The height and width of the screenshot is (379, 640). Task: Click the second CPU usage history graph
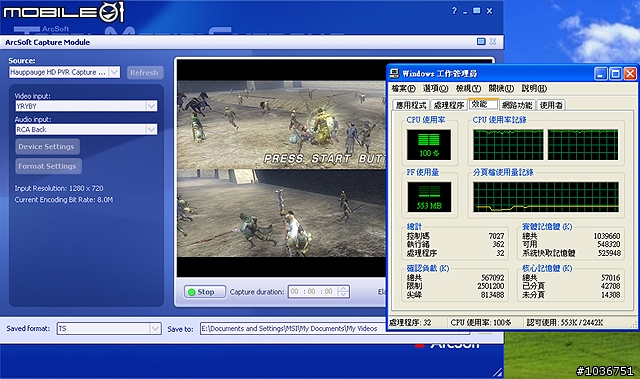[583, 145]
